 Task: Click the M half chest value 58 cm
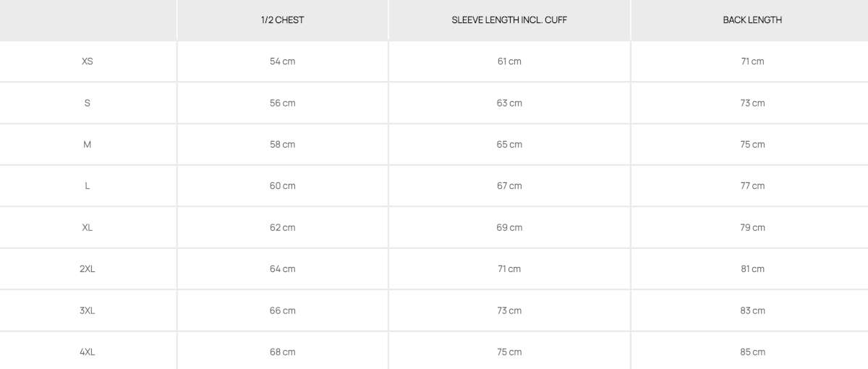tap(282, 145)
